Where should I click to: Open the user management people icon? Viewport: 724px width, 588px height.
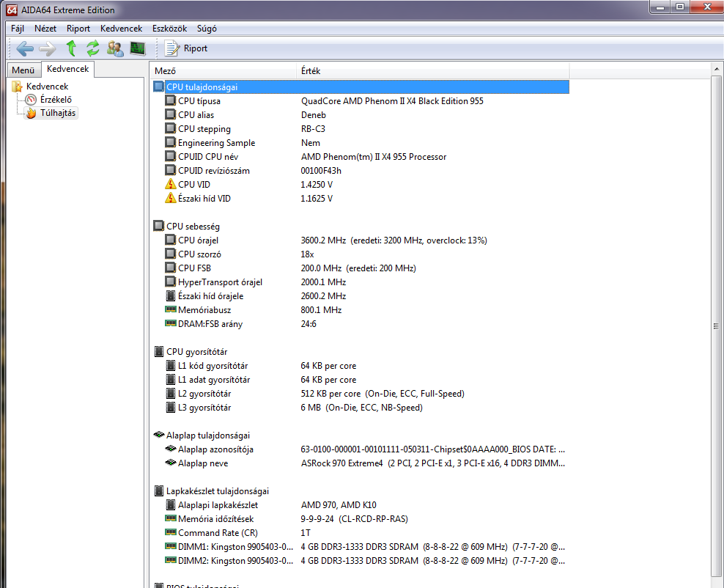click(x=115, y=48)
